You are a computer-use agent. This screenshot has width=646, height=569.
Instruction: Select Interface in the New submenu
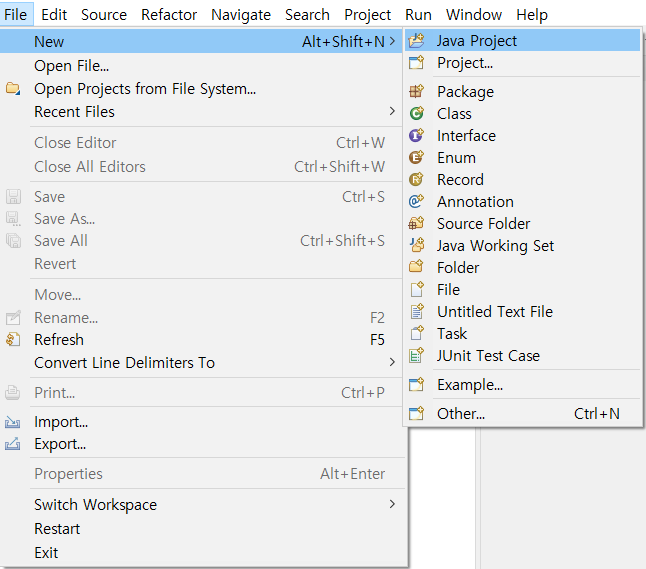click(x=522, y=135)
